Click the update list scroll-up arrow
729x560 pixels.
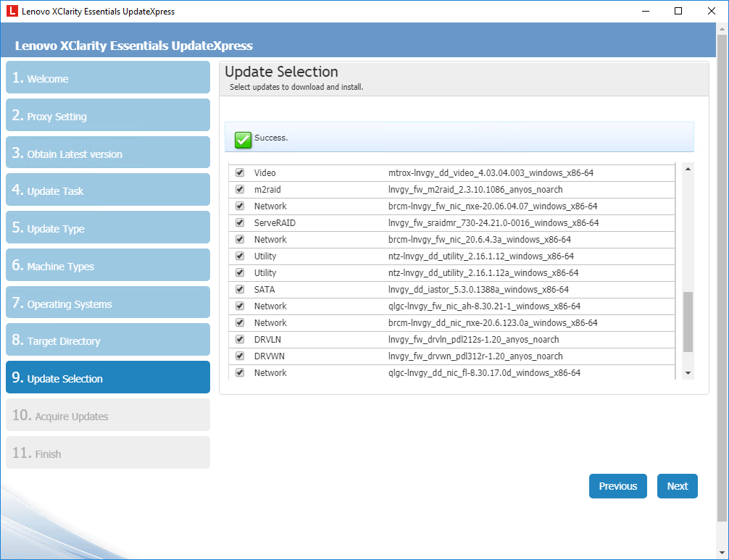click(688, 169)
